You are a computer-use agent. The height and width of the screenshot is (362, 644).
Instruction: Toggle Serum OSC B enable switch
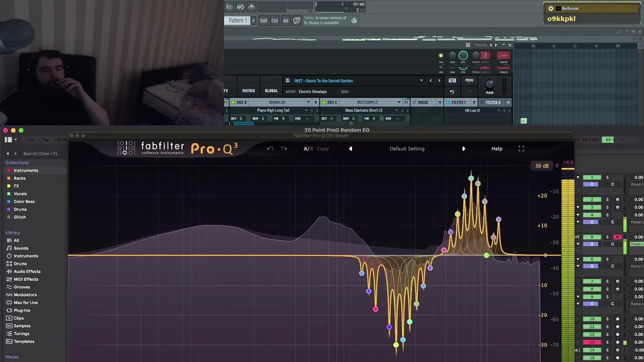(x=233, y=103)
